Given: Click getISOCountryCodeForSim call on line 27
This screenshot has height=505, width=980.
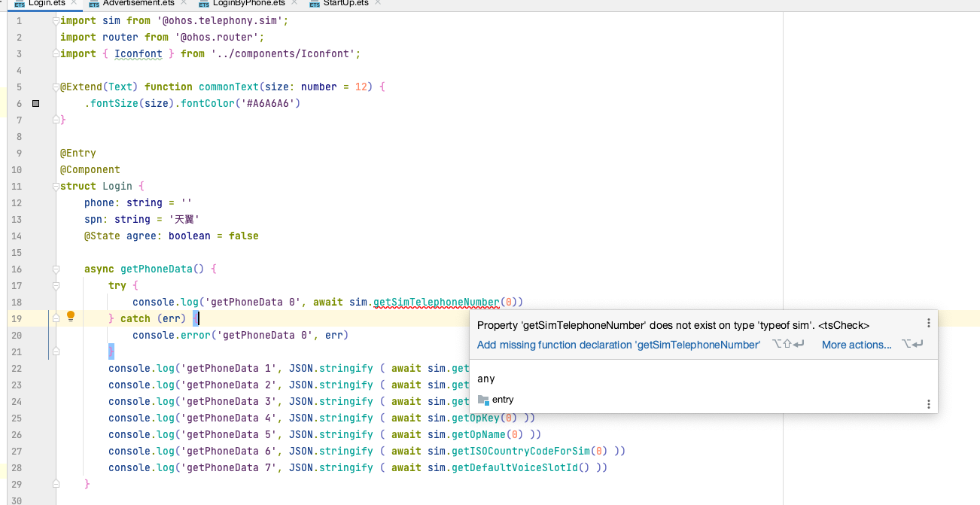Looking at the screenshot, I should coord(521,451).
